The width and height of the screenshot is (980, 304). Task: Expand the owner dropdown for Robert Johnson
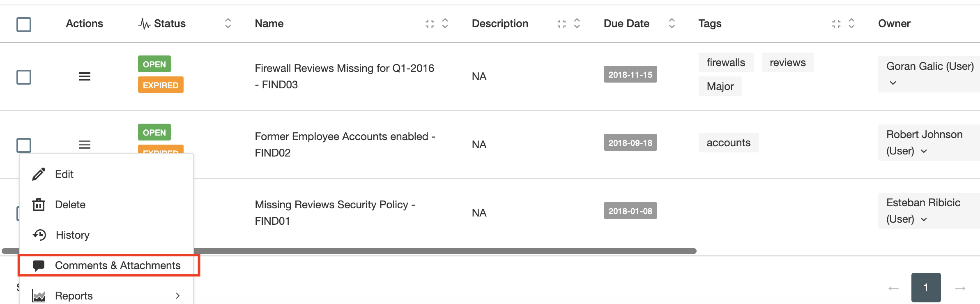pos(923,151)
